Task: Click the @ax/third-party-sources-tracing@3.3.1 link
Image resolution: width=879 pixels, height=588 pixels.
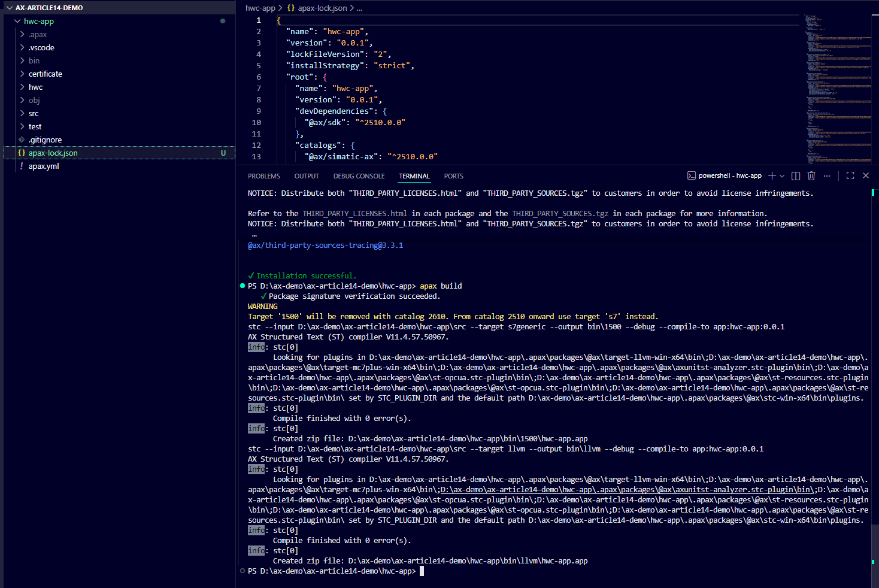Action: [325, 245]
